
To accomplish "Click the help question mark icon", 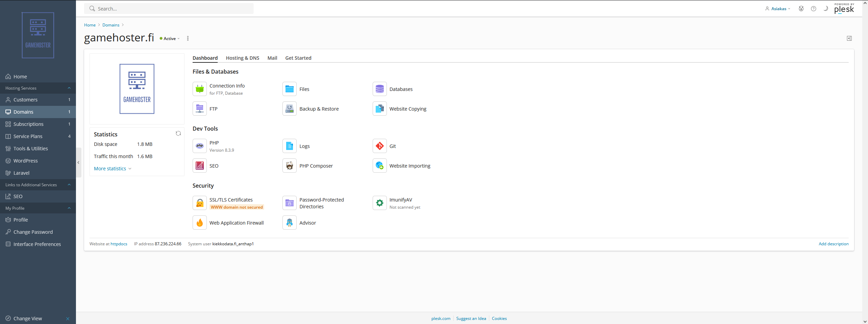I will pos(813,9).
